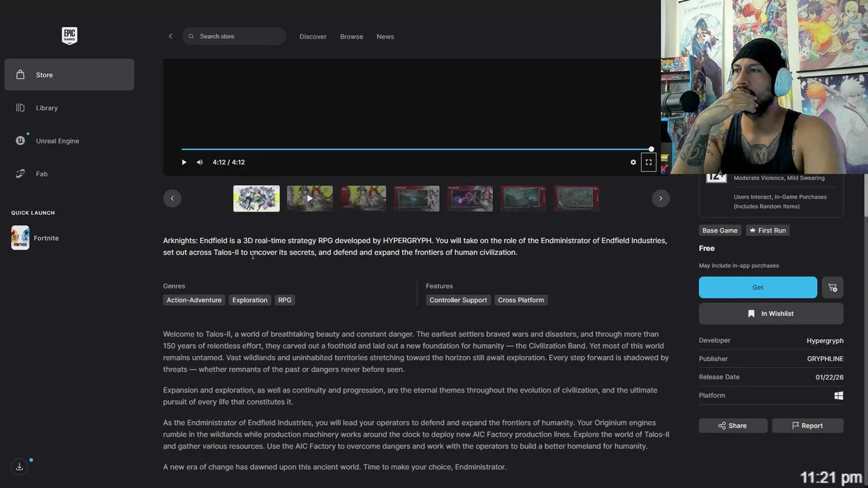Select the fifth media thumbnail

tap(470, 199)
